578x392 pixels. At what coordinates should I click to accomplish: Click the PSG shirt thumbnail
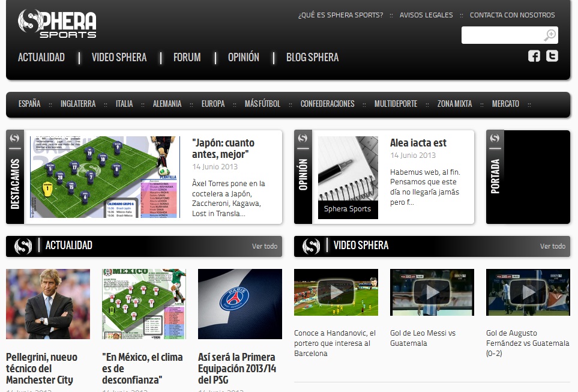pyautogui.click(x=240, y=304)
